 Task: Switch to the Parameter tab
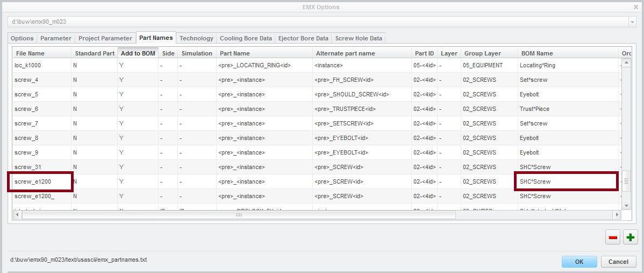[x=56, y=38]
